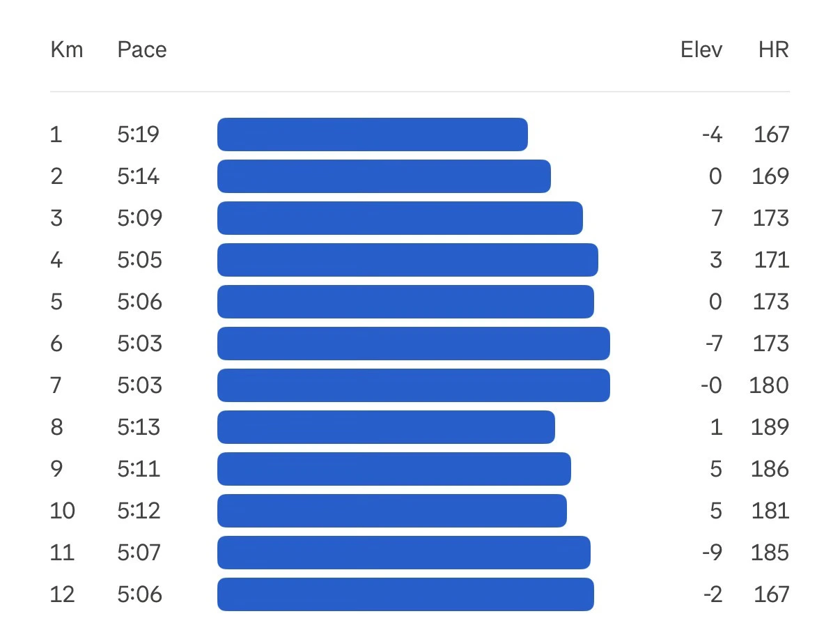Click the pace bar for km 9

394,469
